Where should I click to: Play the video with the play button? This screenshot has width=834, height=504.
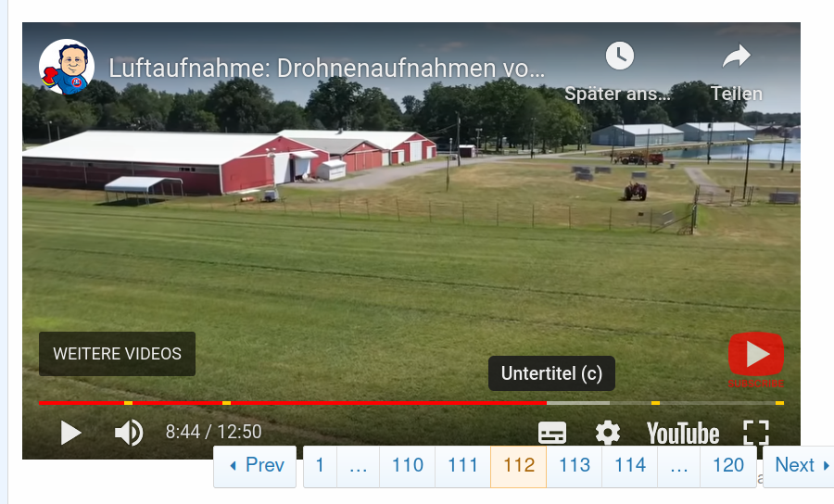point(70,433)
